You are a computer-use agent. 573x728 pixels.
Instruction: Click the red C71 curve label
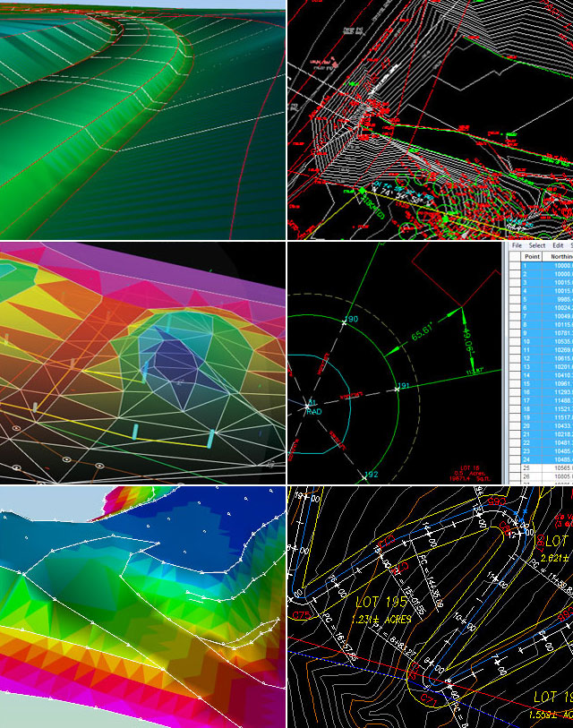pyautogui.click(x=429, y=699)
